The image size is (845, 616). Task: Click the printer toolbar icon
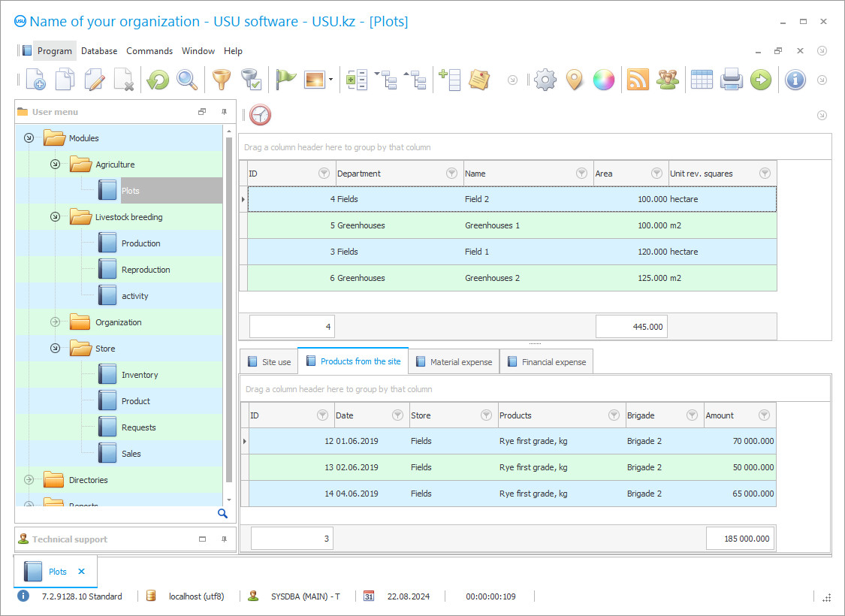pos(732,80)
